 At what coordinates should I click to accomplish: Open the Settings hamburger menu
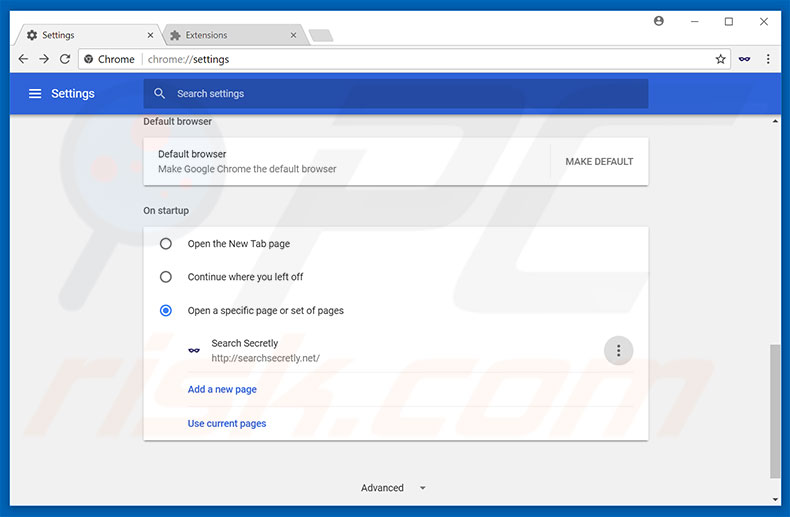coord(35,94)
